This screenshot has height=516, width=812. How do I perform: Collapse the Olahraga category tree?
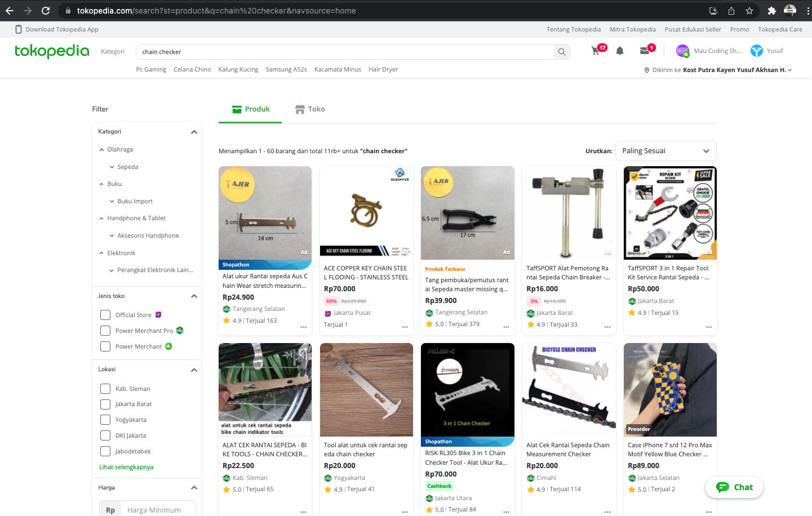point(101,150)
